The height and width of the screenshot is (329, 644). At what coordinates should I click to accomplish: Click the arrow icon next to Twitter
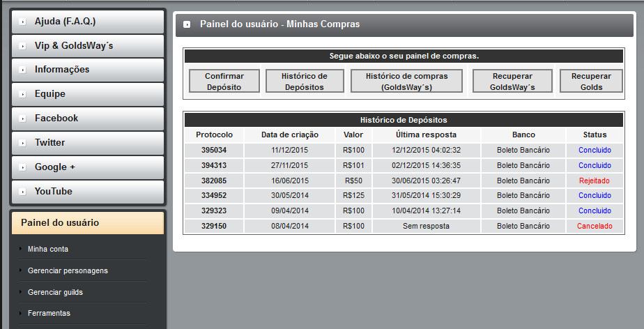coord(24,143)
